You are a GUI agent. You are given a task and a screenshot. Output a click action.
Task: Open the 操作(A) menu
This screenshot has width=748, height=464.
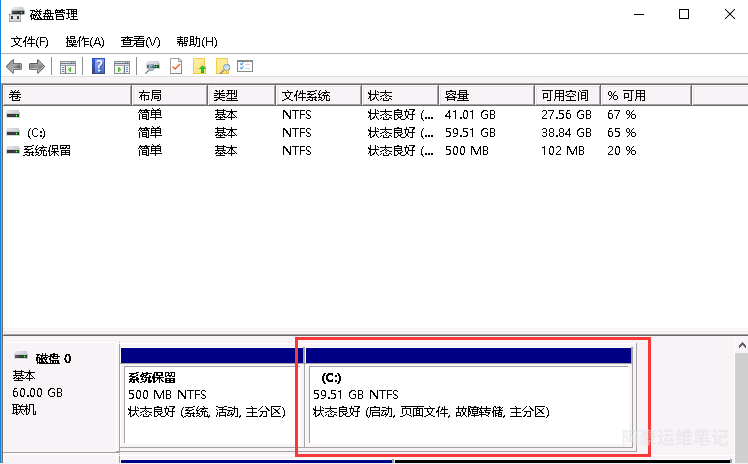click(x=85, y=42)
